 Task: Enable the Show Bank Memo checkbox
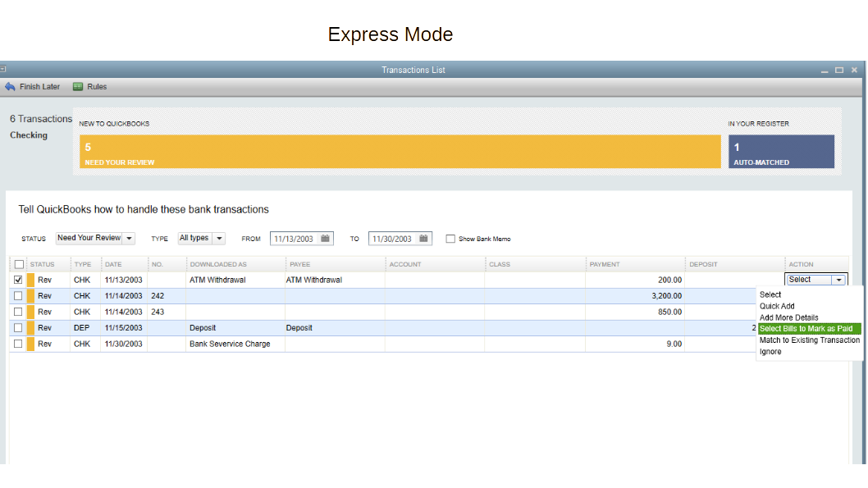450,238
